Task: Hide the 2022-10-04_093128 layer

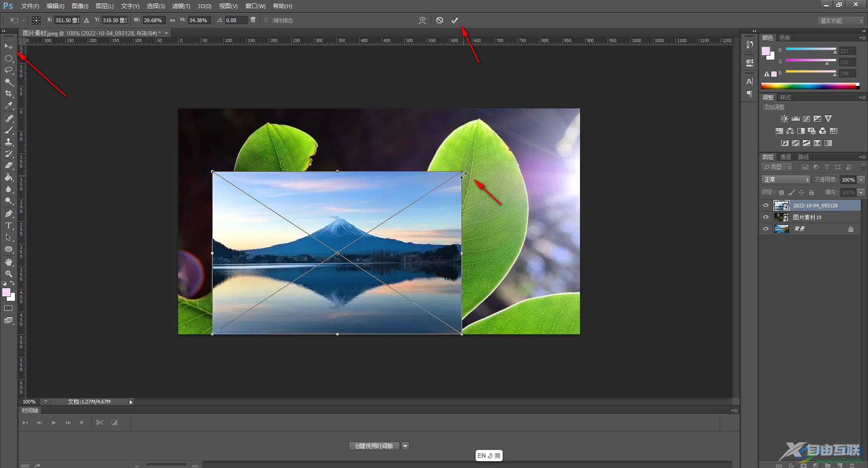Action: [766, 206]
